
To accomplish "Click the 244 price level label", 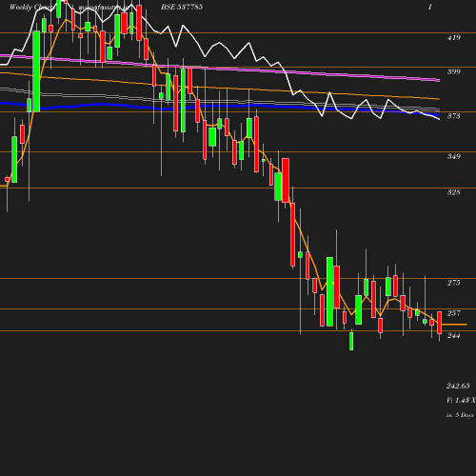I will pos(454,335).
